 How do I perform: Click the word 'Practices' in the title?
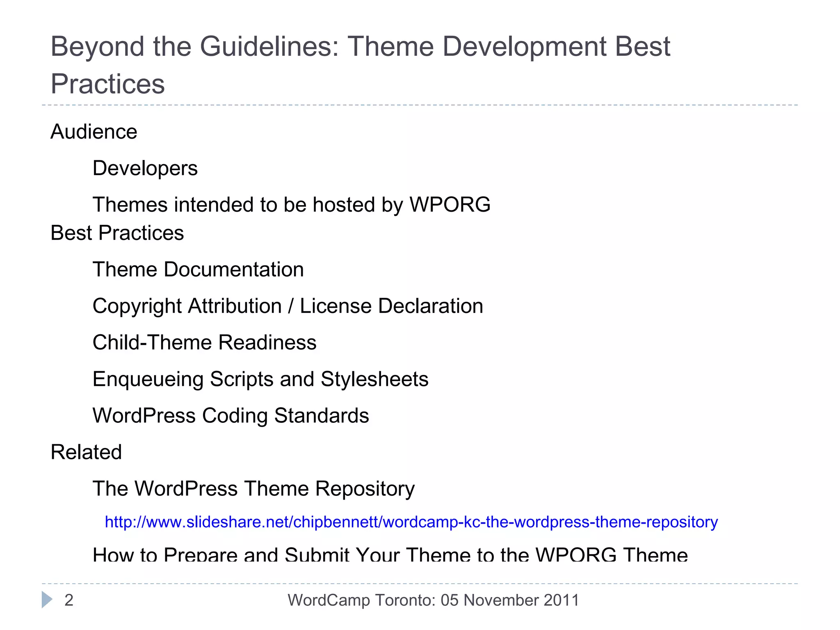click(x=107, y=84)
